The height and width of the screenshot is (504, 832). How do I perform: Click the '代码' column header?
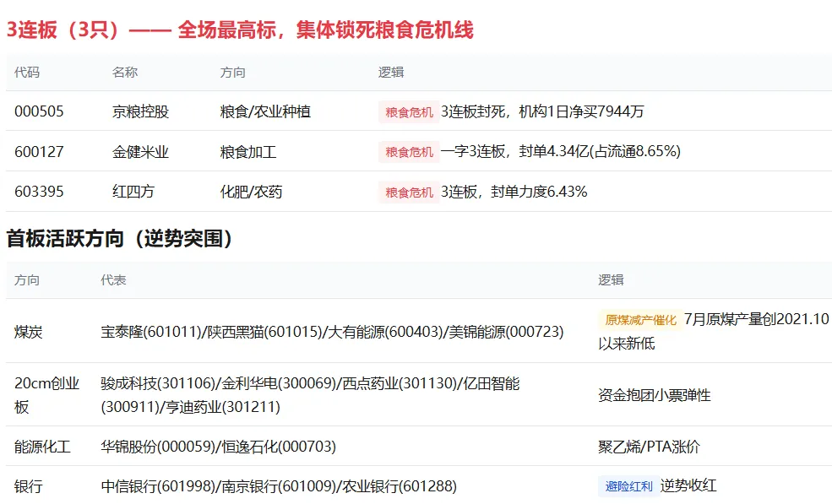(27, 72)
